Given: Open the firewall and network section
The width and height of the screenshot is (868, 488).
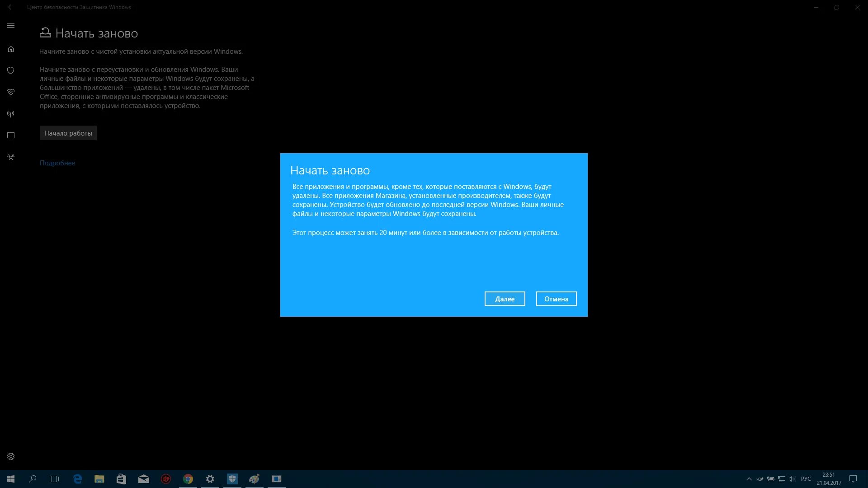Looking at the screenshot, I should (11, 114).
